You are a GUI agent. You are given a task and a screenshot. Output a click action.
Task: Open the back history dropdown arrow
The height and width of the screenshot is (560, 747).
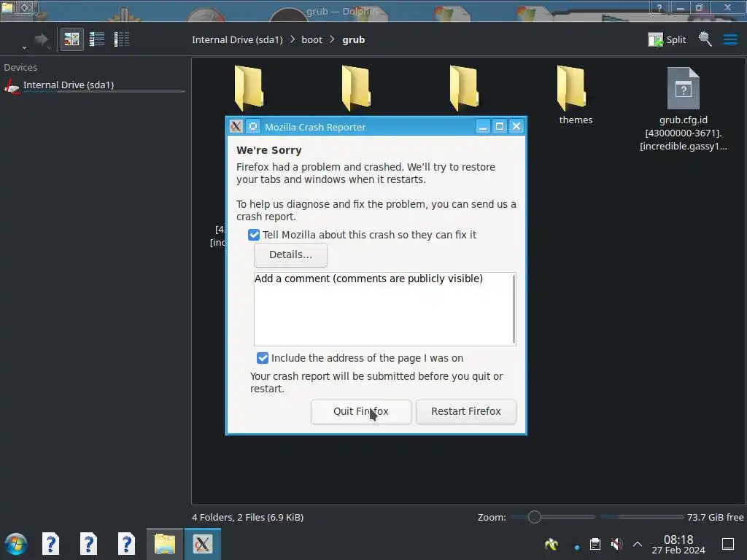coord(24,47)
